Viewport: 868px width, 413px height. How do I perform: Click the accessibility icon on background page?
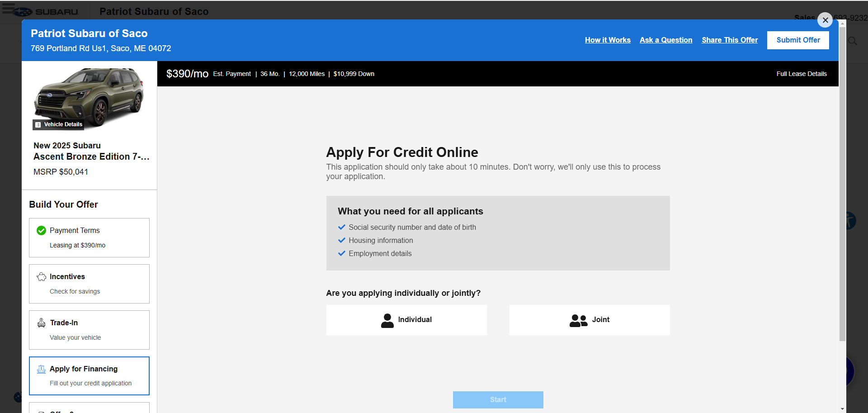851,220
